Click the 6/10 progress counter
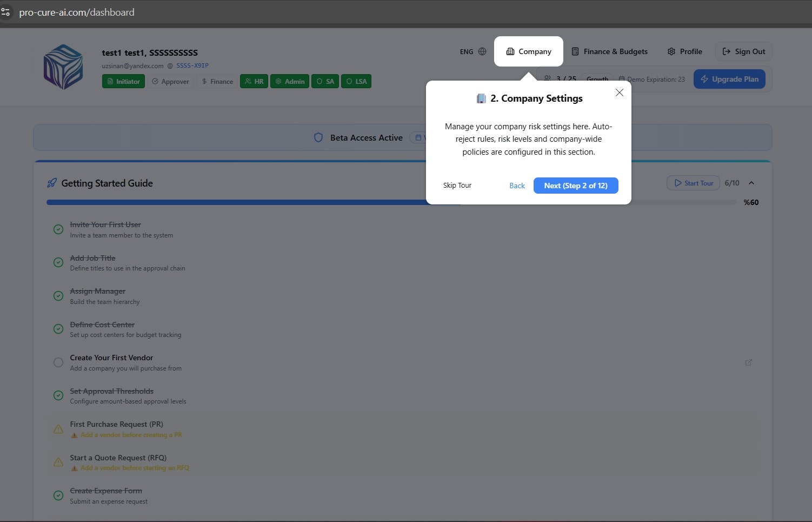 point(732,183)
